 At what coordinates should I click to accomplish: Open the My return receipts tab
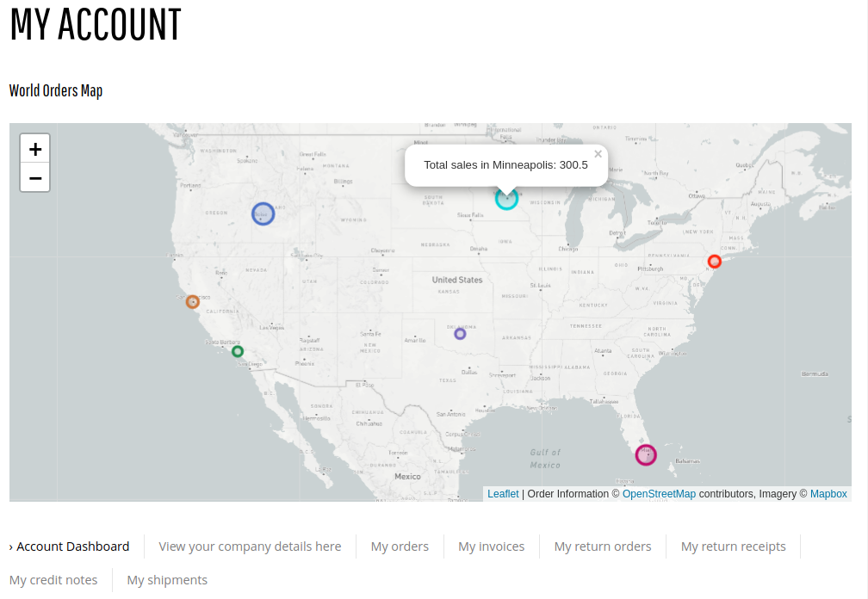(733, 547)
